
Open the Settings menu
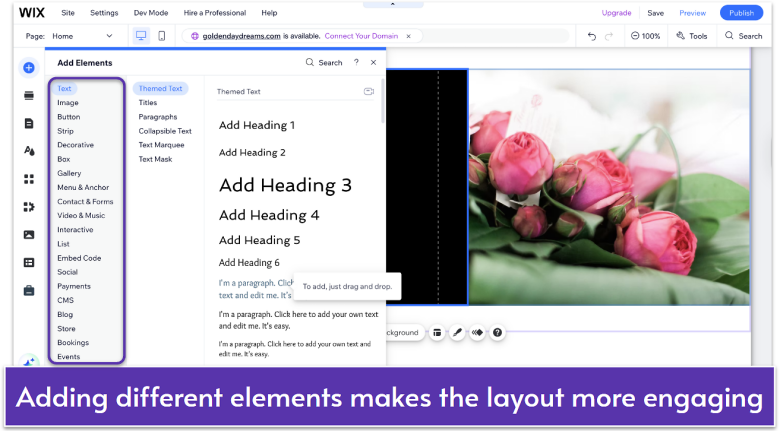coord(104,12)
